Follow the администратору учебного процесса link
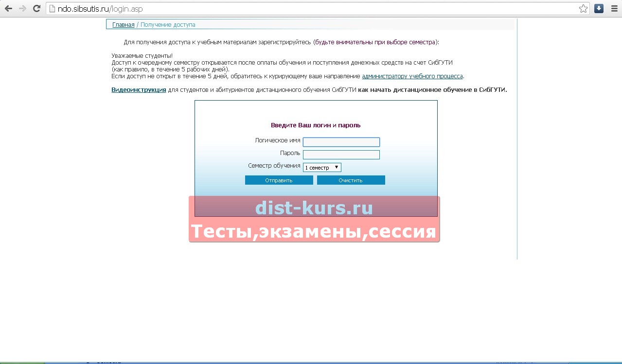This screenshot has width=622, height=364. pyautogui.click(x=412, y=76)
